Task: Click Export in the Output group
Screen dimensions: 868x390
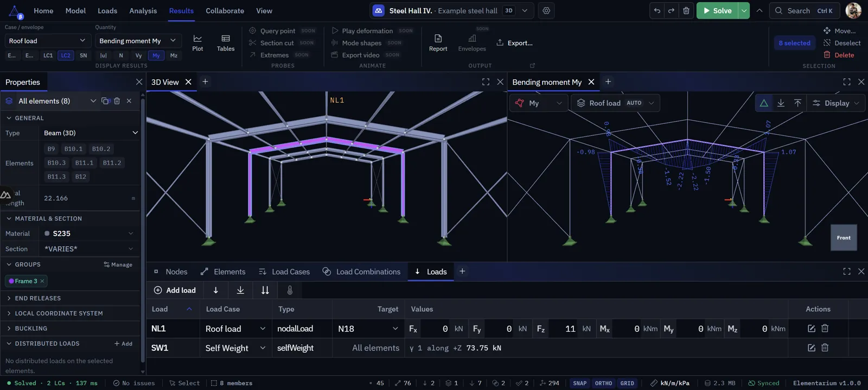Action: [x=514, y=43]
